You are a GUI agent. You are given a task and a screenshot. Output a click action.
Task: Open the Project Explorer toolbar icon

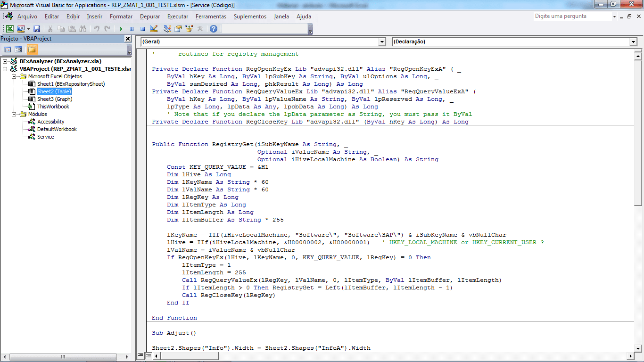coord(167,29)
